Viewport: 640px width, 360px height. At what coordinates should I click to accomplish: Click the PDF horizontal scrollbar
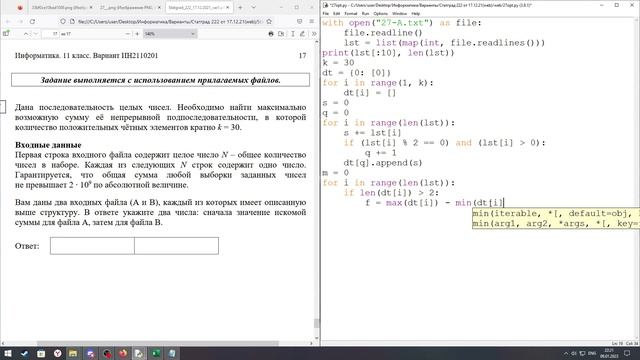pos(158,343)
